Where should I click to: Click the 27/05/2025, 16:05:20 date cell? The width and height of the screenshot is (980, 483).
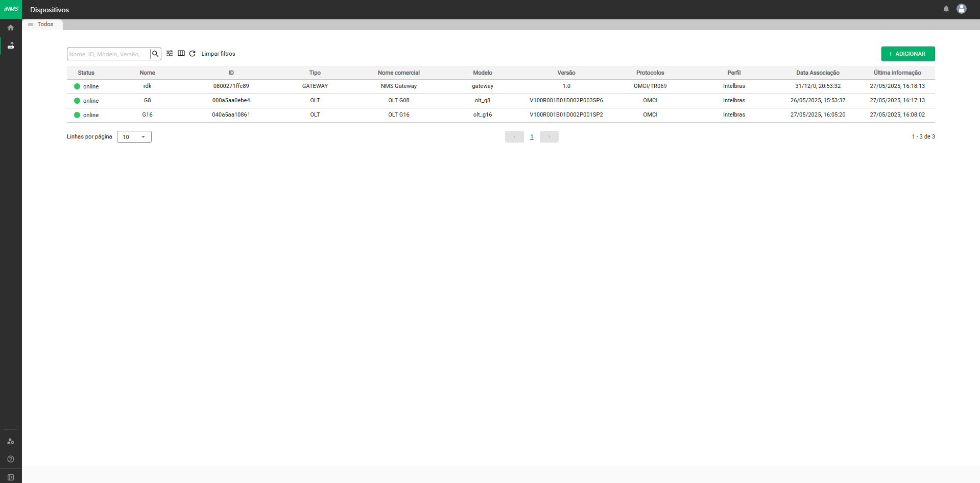tap(818, 114)
